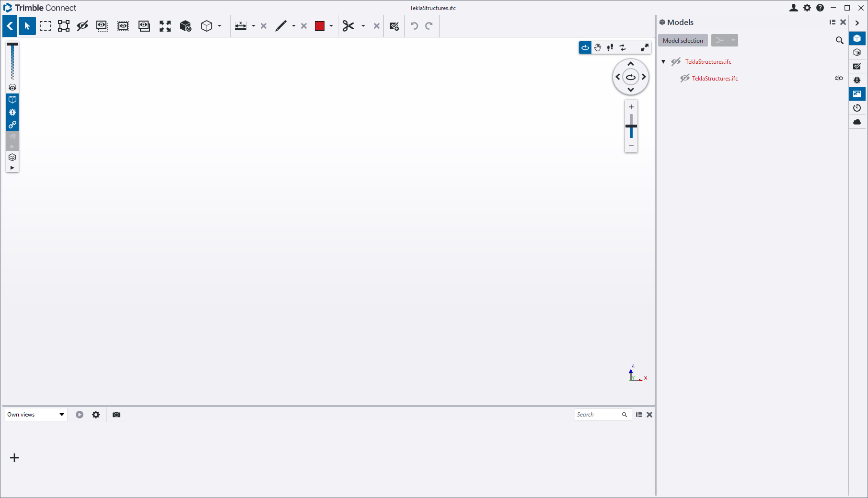Click the Redo arrow
The height and width of the screenshot is (498, 868).
tap(429, 26)
